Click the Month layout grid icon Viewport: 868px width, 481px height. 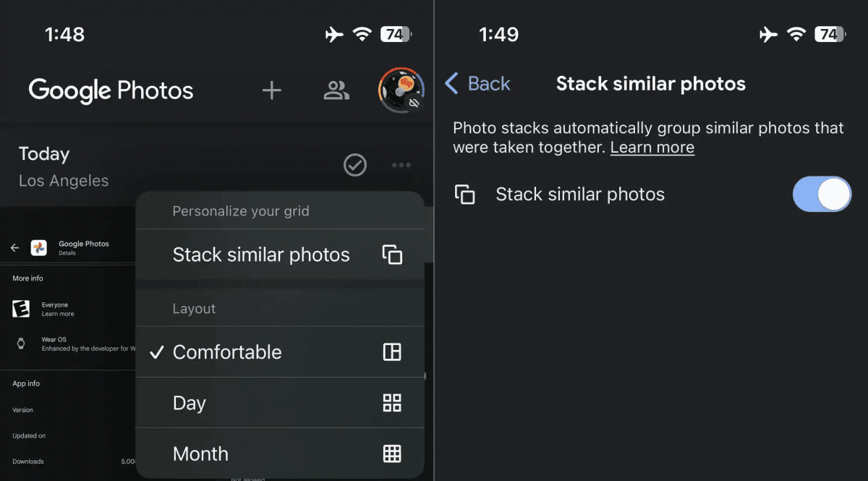392,454
